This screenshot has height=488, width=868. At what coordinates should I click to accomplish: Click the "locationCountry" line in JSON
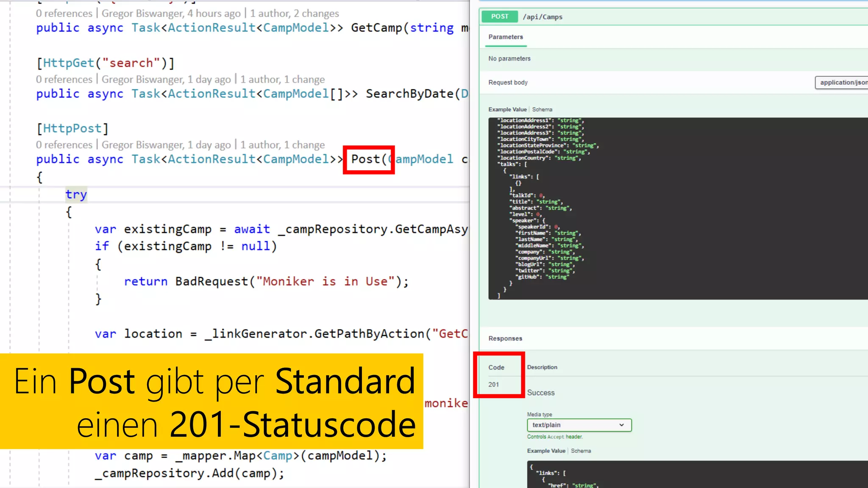pos(539,158)
